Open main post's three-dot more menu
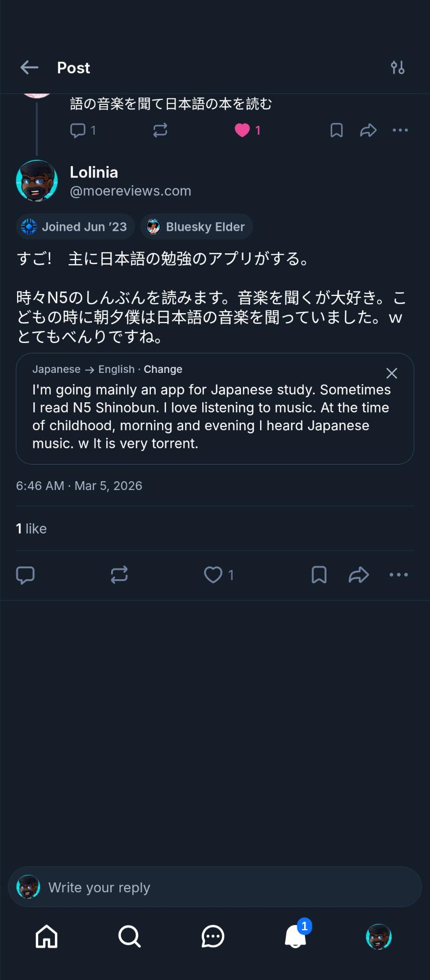Screen dimensions: 430x980 coord(398,575)
